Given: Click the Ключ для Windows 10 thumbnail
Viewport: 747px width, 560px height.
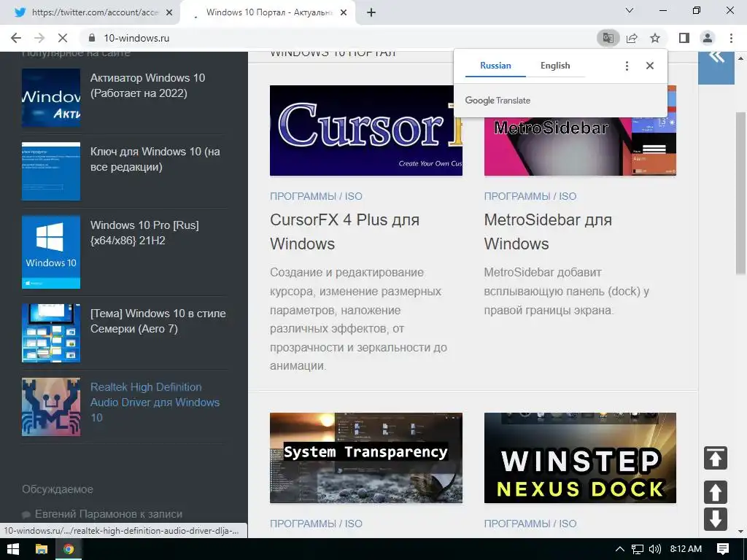Looking at the screenshot, I should tap(51, 171).
